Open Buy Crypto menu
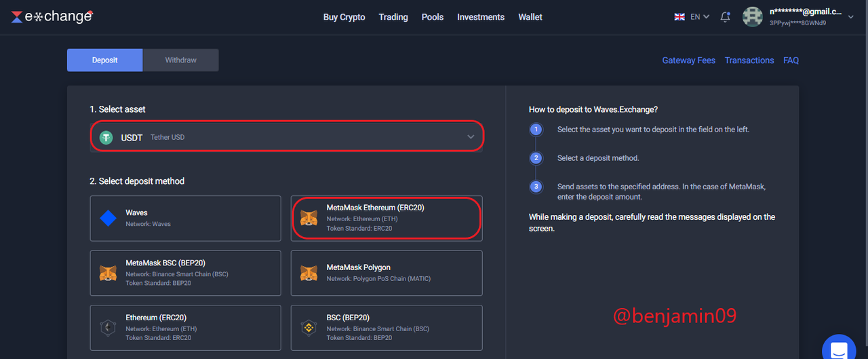 (344, 17)
